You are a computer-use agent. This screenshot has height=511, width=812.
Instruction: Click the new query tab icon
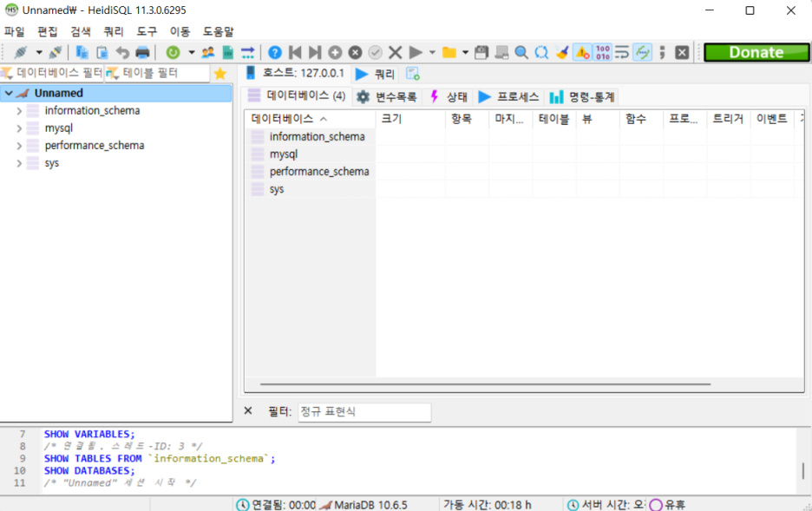(x=413, y=74)
